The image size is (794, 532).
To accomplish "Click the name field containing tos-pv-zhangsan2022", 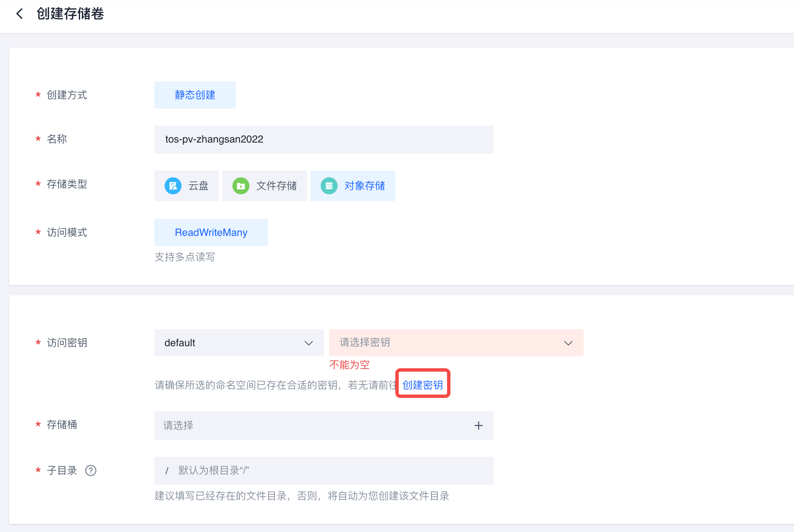I will pyautogui.click(x=324, y=140).
